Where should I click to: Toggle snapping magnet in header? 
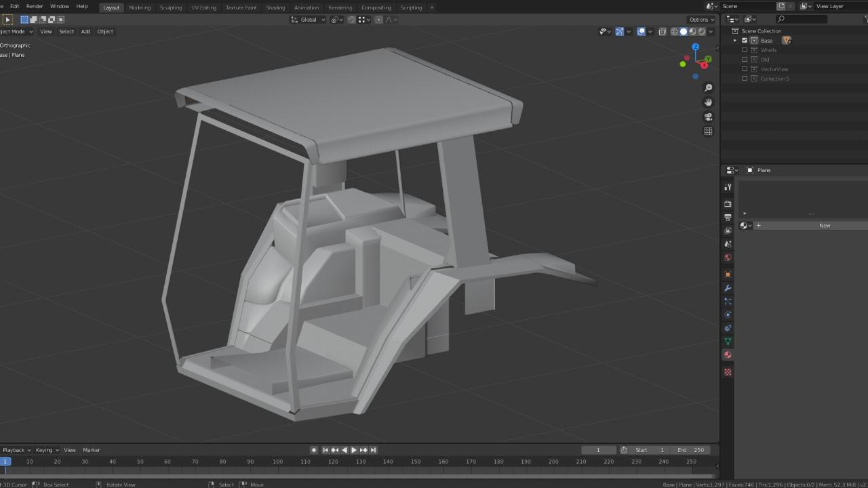(x=351, y=20)
